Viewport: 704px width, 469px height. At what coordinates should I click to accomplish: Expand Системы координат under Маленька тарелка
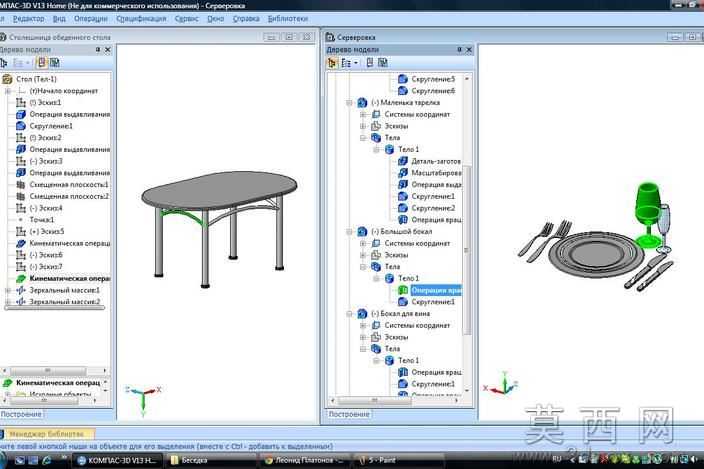(x=363, y=114)
